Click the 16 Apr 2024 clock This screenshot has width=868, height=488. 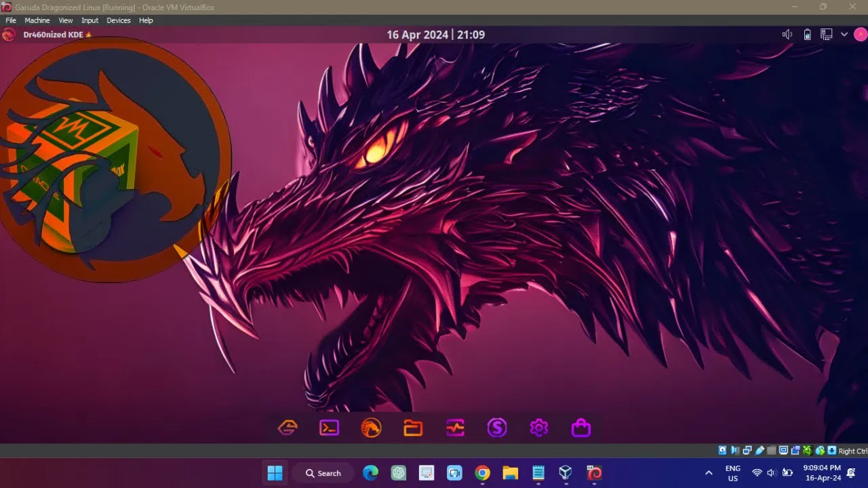436,35
